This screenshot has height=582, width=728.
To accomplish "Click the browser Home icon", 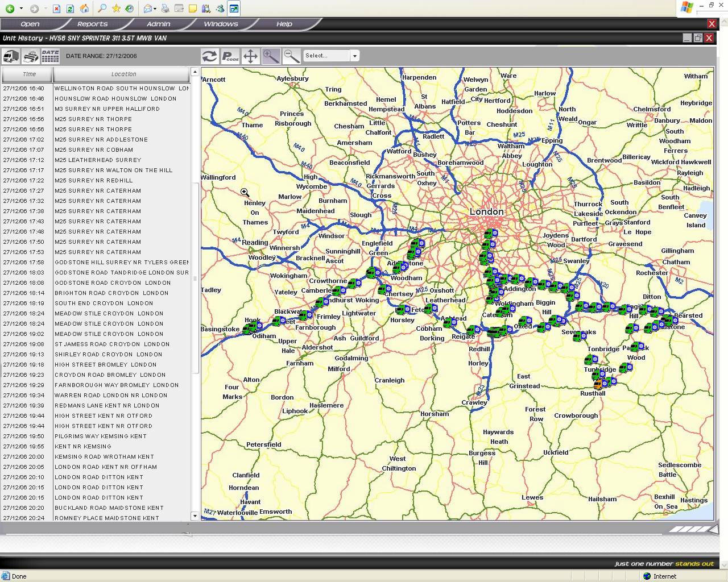I will tap(84, 9).
